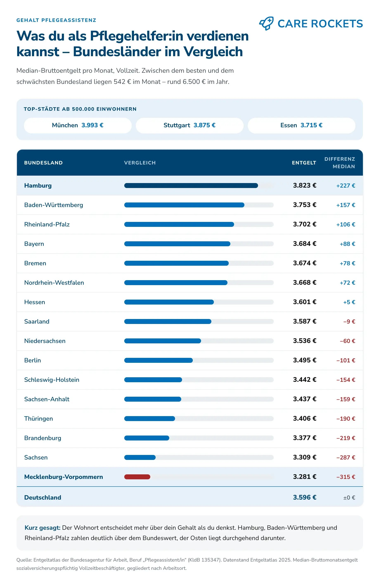The width and height of the screenshot is (379, 588).
Task: Click the Mecklenburg-Vorpommern row name
Action: 64,477
